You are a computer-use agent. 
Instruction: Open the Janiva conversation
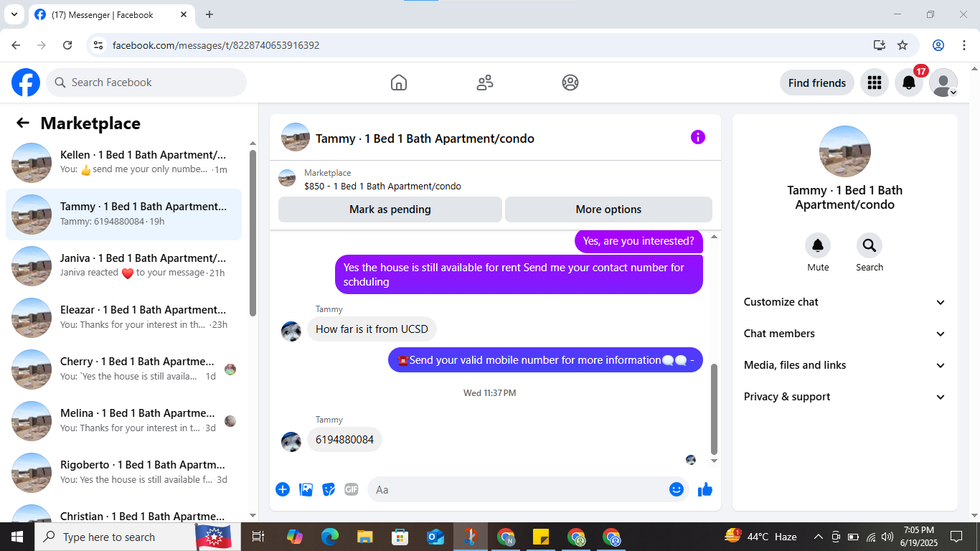(123, 266)
